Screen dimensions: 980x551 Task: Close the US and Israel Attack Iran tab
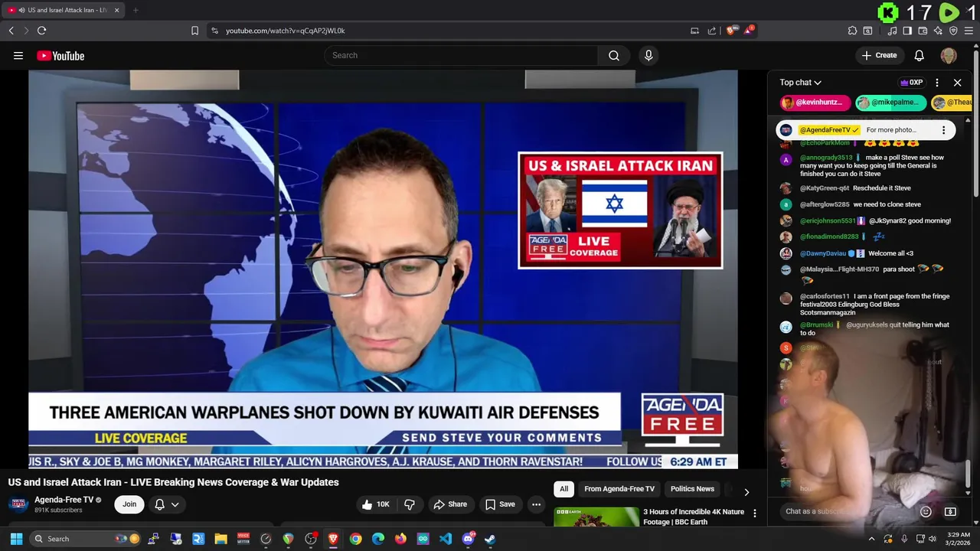pyautogui.click(x=116, y=10)
